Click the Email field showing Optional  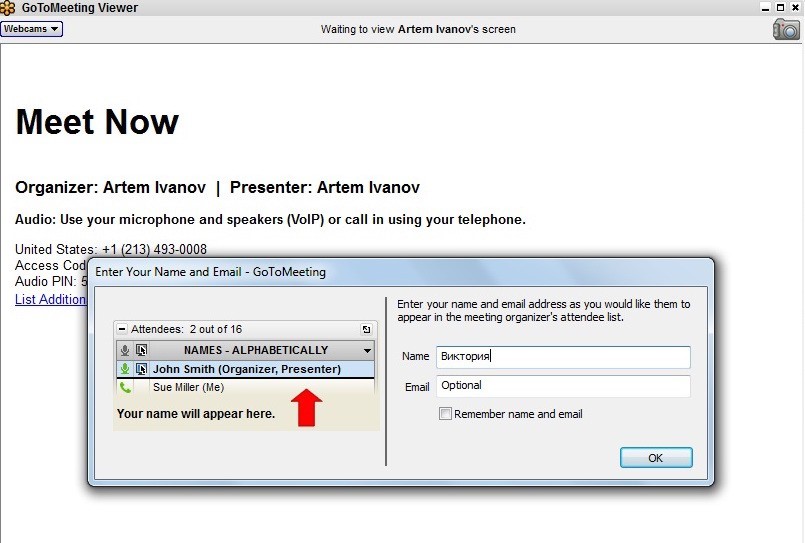point(562,386)
